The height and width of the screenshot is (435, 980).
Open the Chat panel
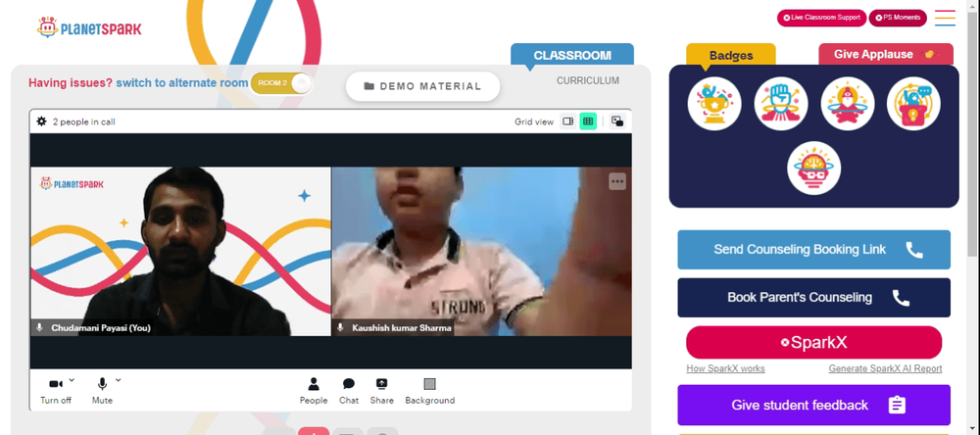tap(349, 391)
